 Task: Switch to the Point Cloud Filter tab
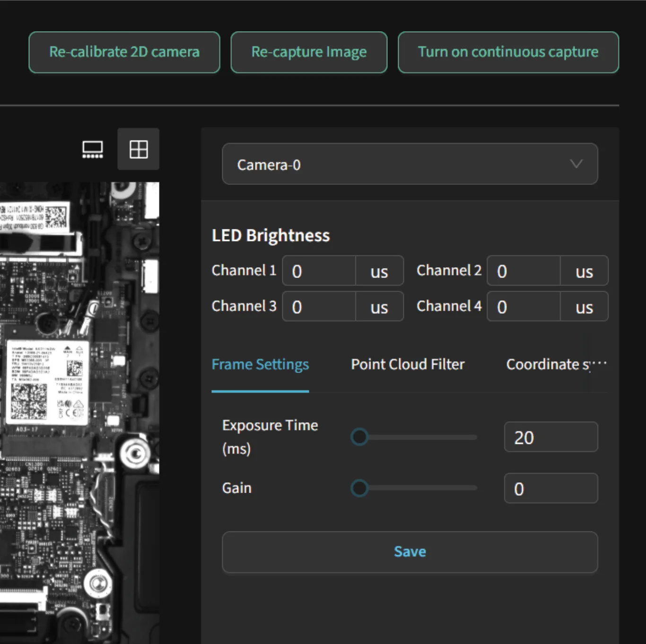click(407, 365)
